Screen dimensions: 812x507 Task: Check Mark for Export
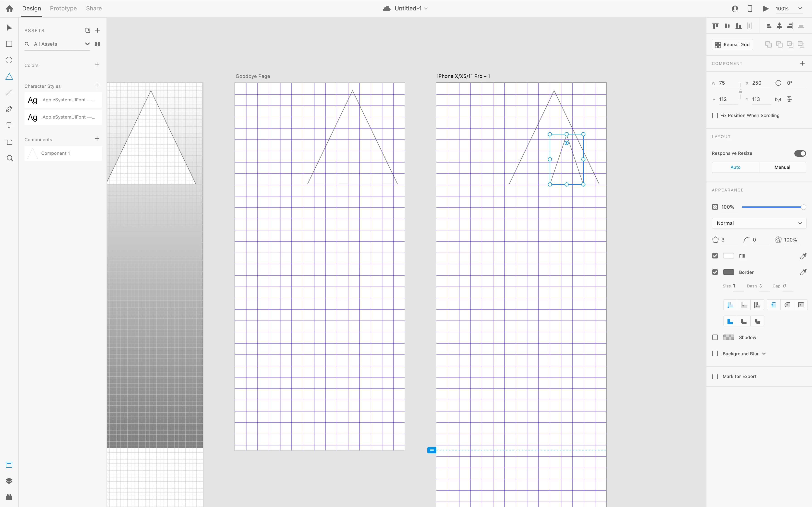click(x=715, y=377)
